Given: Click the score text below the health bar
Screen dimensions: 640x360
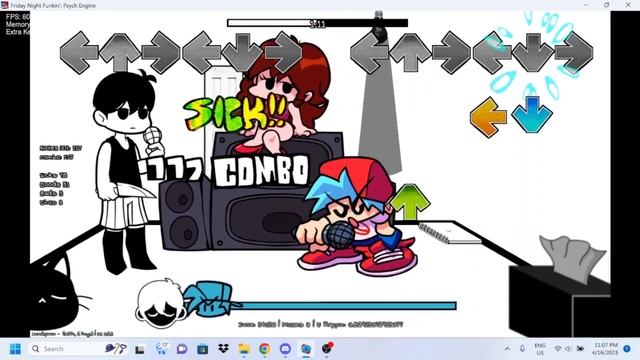Looking at the screenshot, I should (x=320, y=324).
